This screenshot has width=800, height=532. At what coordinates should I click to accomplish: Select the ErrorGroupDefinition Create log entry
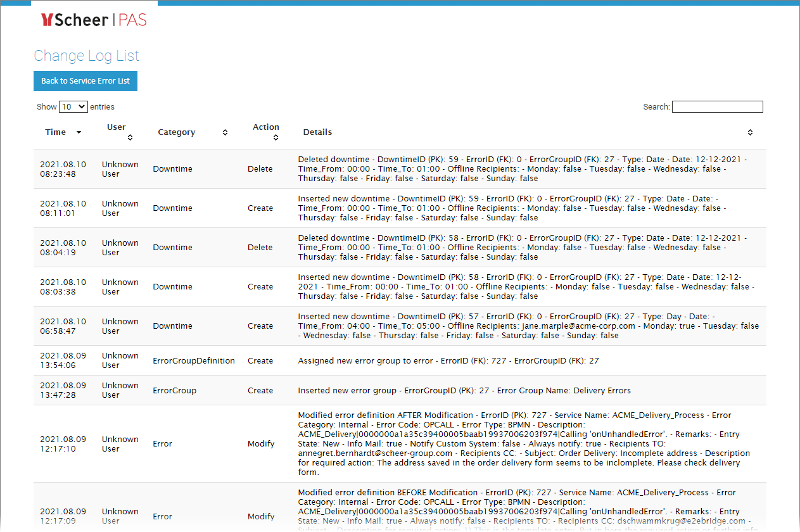tap(399, 360)
